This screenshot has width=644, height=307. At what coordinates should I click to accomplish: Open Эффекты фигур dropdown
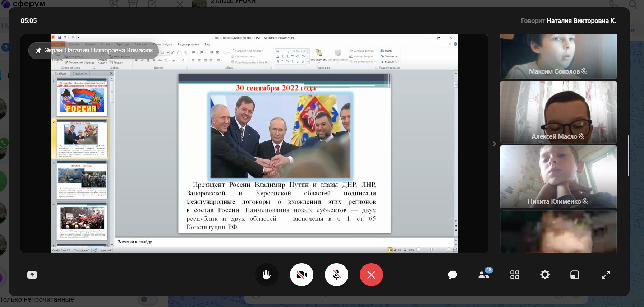[x=363, y=61]
